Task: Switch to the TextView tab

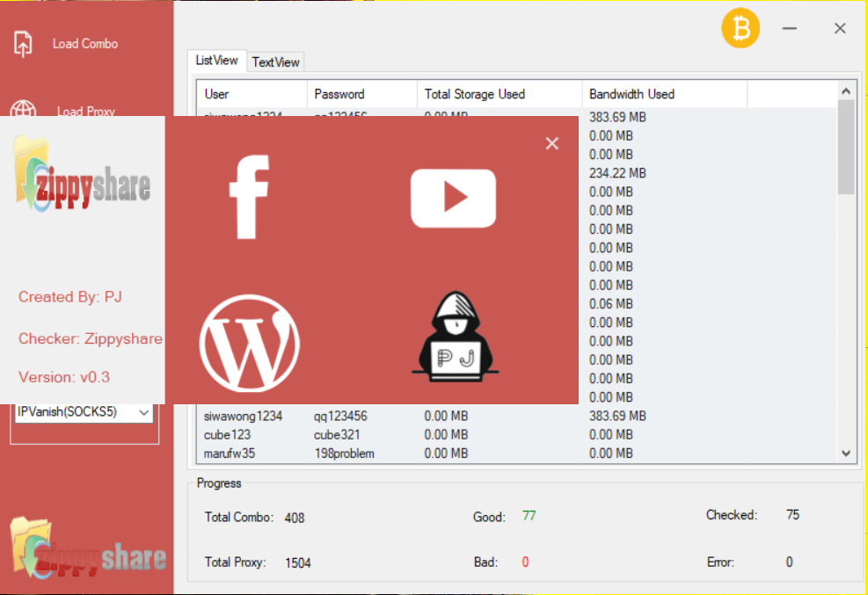Action: [x=275, y=62]
